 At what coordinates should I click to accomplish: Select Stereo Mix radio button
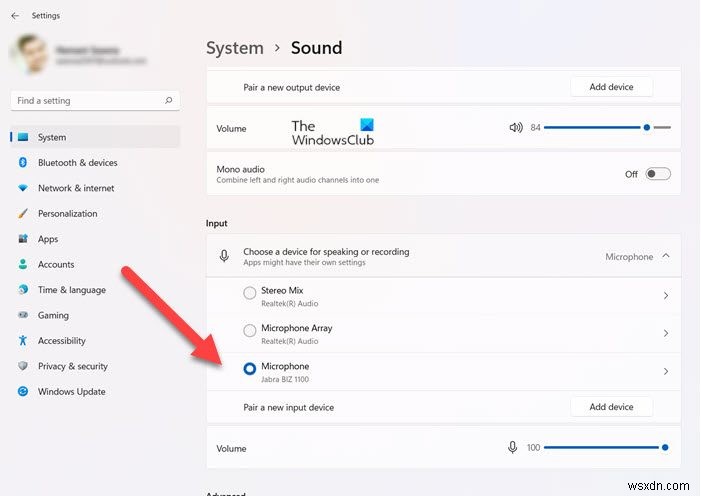(x=249, y=293)
